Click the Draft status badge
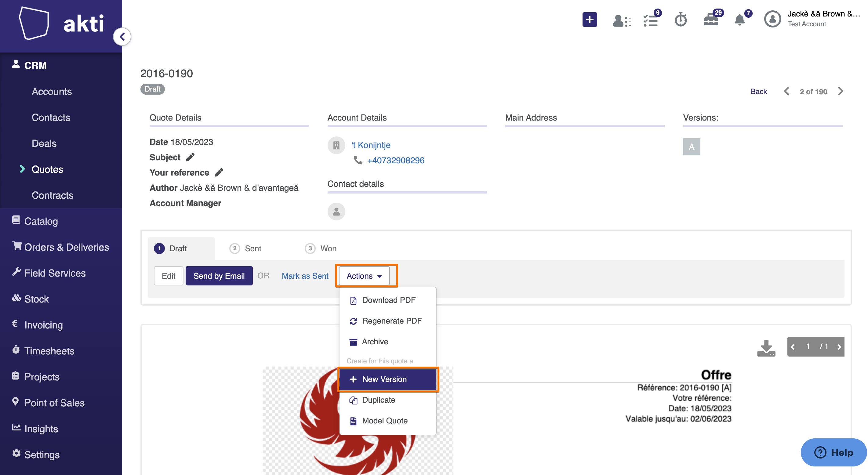This screenshot has width=868, height=475. 152,89
